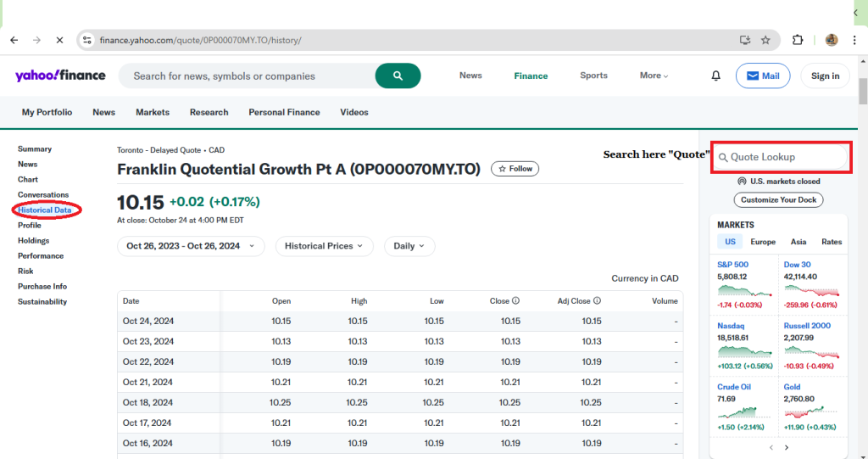Open the Risk sidebar link
Image resolution: width=868 pixels, height=459 pixels.
25,271
